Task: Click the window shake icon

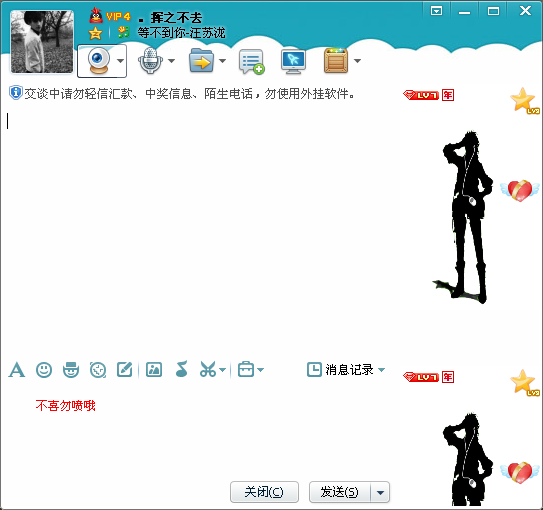Action: tap(98, 370)
